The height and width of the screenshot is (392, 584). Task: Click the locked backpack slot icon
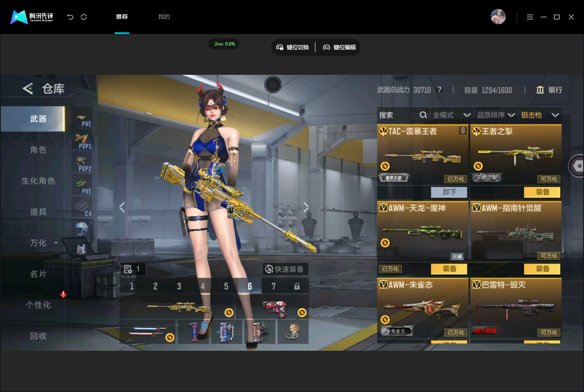pyautogui.click(x=297, y=287)
